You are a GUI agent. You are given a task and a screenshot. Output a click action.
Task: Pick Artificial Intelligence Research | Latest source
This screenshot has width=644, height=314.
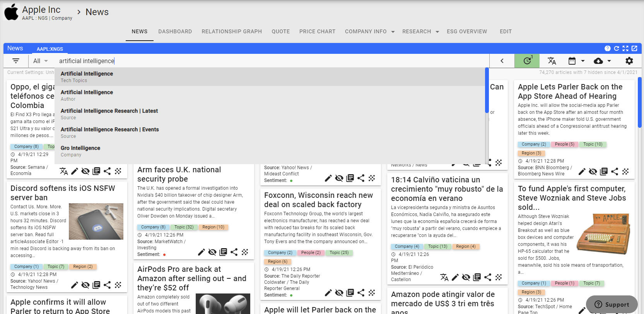(x=270, y=114)
